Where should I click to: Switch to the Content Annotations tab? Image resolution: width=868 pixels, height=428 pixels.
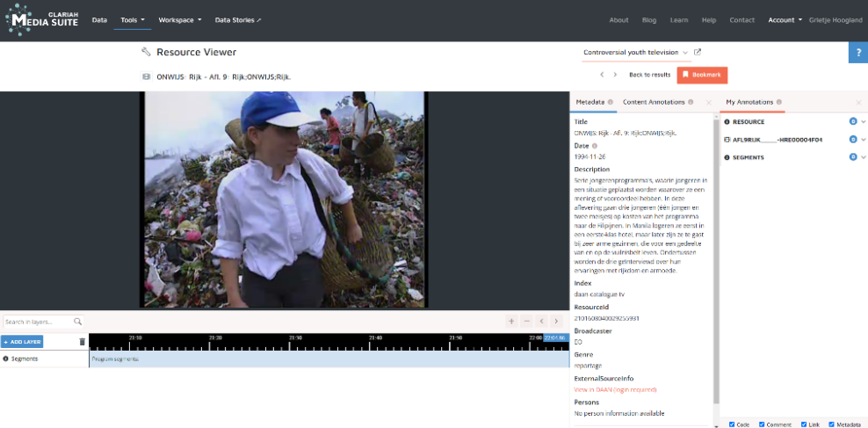(654, 103)
